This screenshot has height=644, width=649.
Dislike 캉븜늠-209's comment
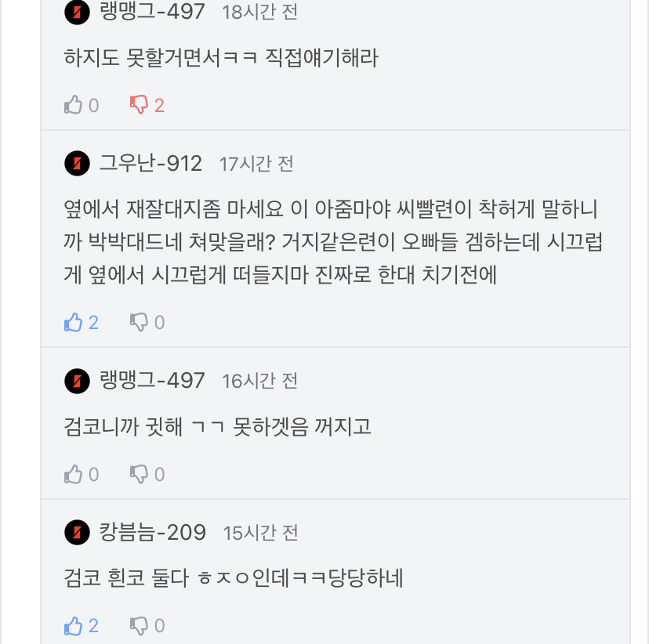[x=139, y=625]
